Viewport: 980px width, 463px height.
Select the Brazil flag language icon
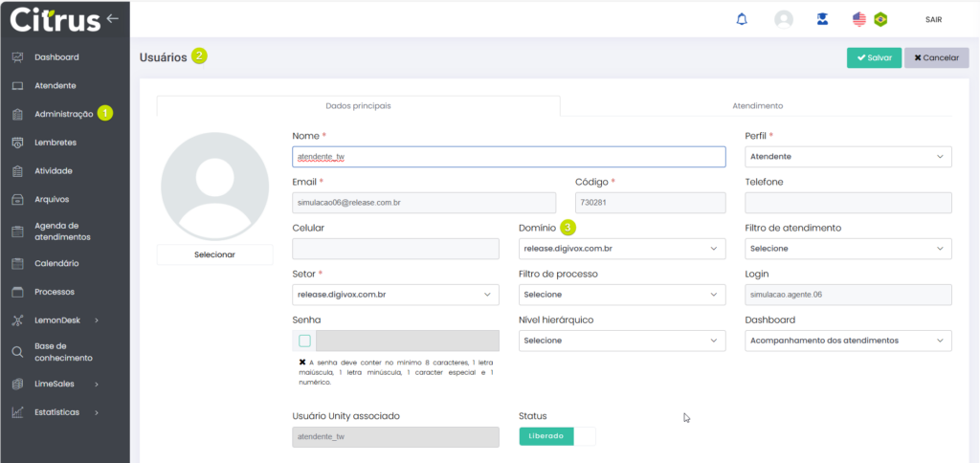(x=880, y=19)
